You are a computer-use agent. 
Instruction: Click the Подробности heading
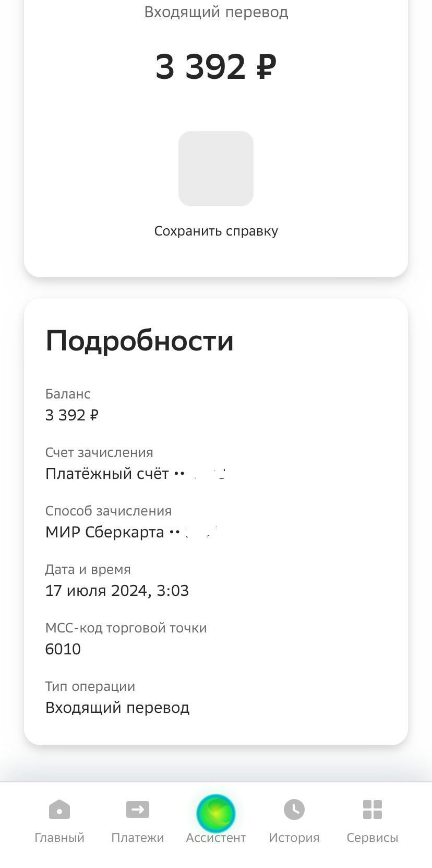(x=139, y=341)
